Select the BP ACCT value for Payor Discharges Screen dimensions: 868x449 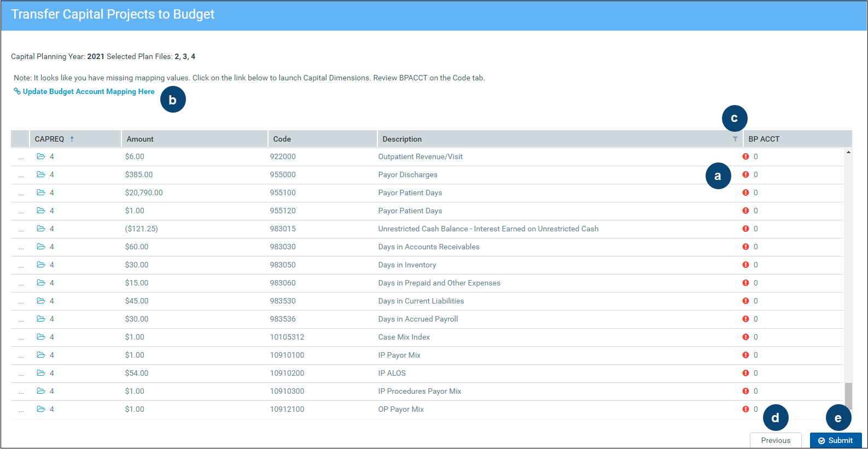pyautogui.click(x=756, y=174)
